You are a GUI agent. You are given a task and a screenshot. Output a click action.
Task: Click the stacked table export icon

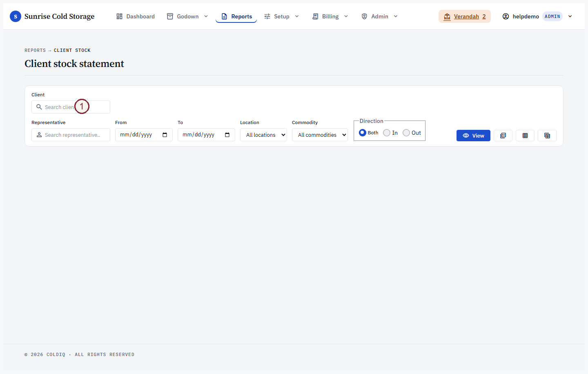(547, 136)
